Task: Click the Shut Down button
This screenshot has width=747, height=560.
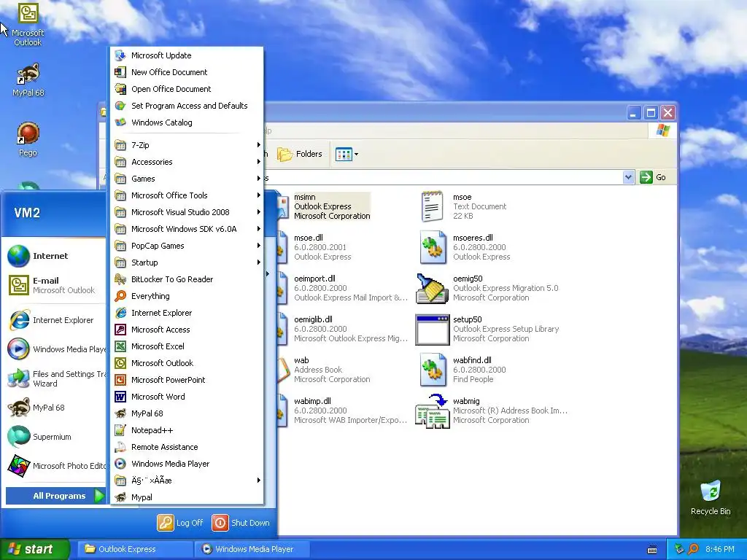Action: (x=241, y=522)
